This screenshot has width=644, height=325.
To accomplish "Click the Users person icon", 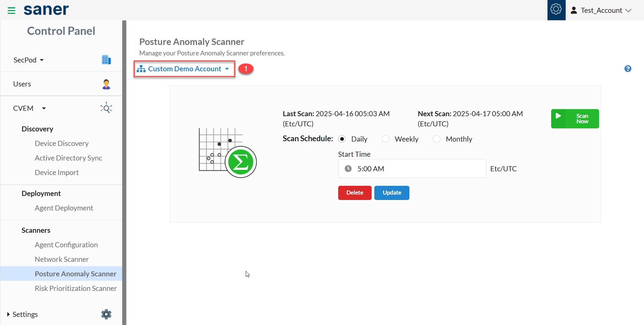I will [x=106, y=84].
